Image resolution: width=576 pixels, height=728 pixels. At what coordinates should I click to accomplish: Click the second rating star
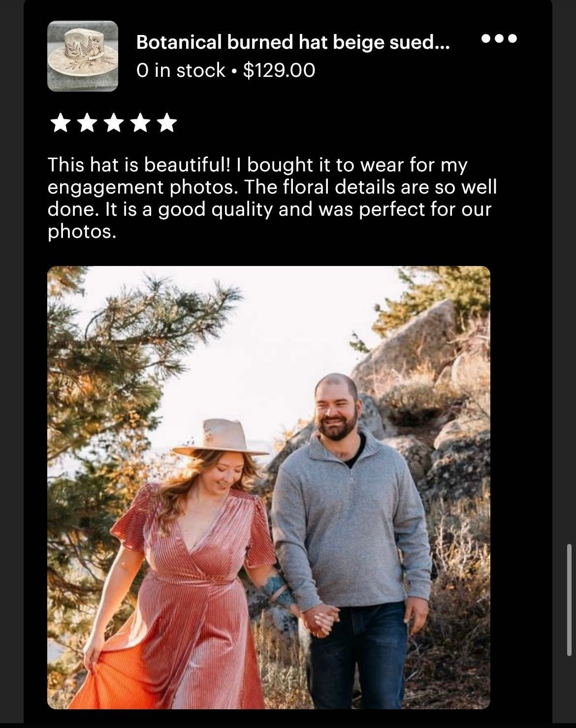point(87,123)
